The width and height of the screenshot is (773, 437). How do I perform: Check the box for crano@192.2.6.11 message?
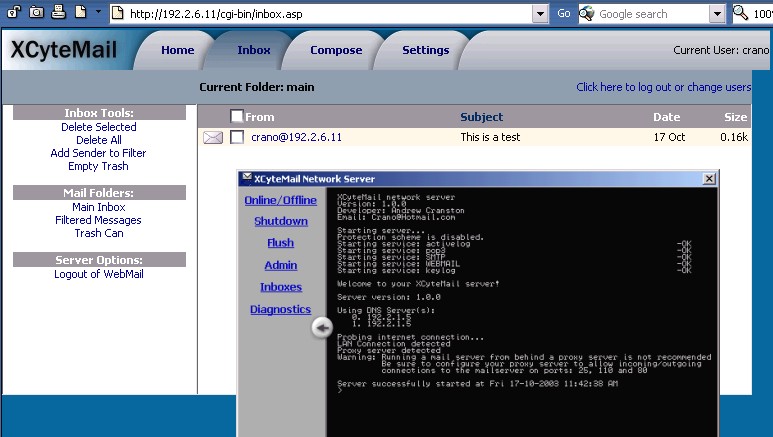(x=237, y=138)
